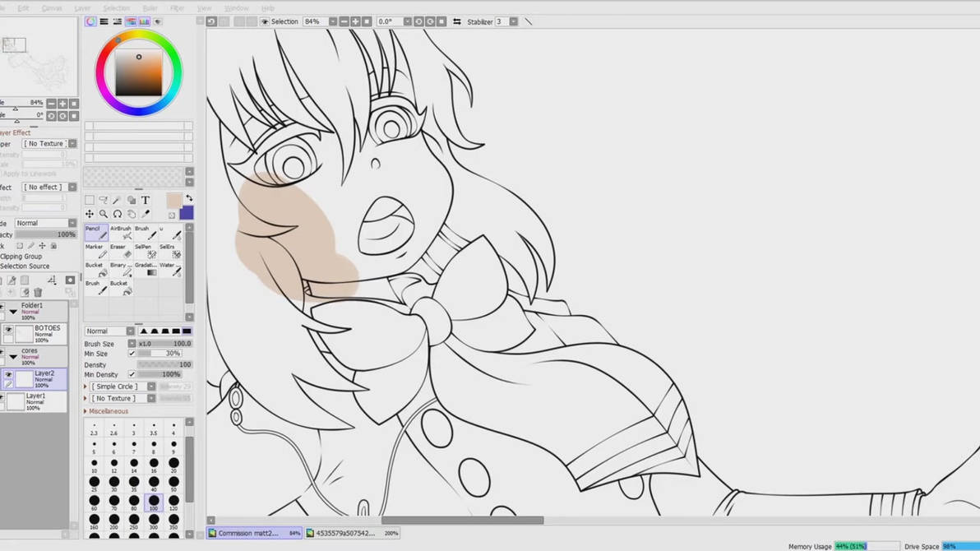Image resolution: width=980 pixels, height=551 pixels.
Task: Toggle the color wheel panel
Action: 90,21
